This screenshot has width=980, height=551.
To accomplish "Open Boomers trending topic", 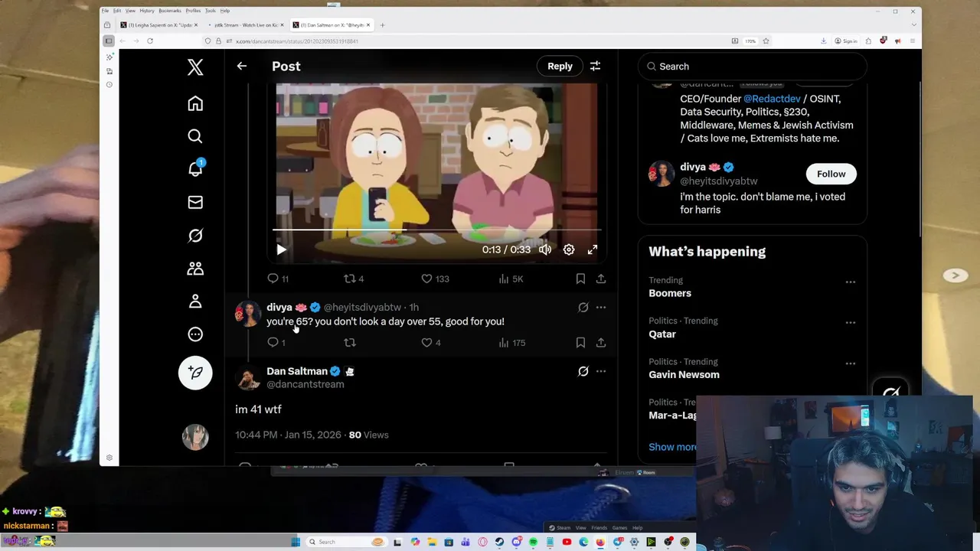I will [670, 293].
